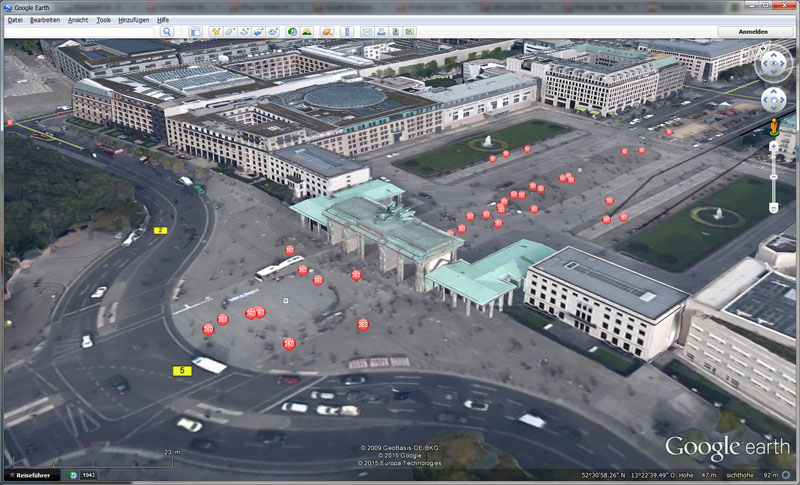
Task: Toggle the sidebar panel icon
Action: pos(195,32)
